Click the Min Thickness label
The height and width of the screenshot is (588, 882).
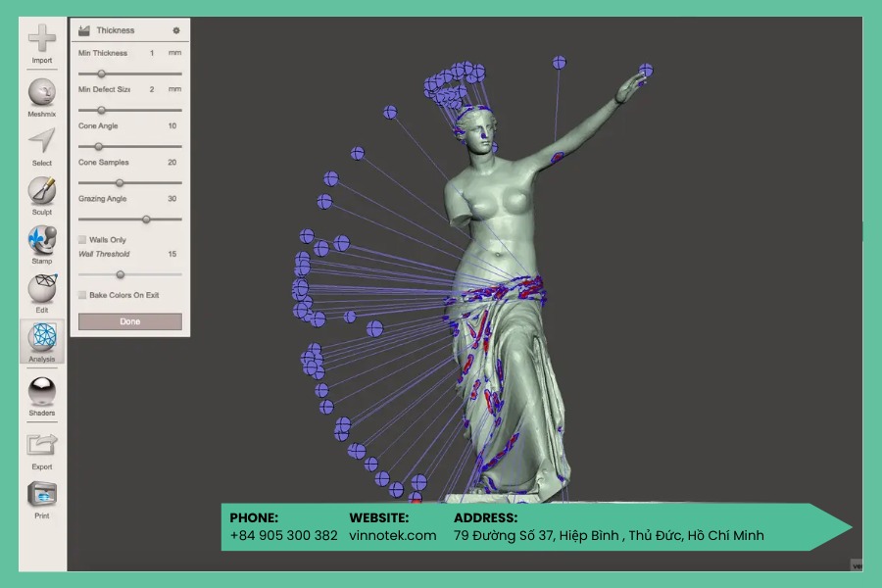[103, 53]
